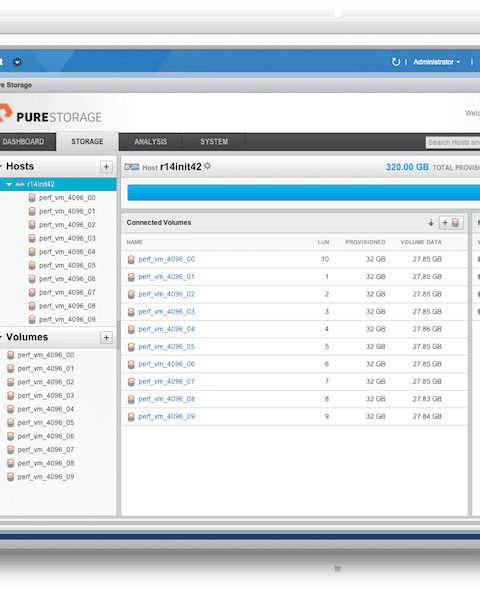Sort by the VOLUME DATA column header

coord(421,242)
